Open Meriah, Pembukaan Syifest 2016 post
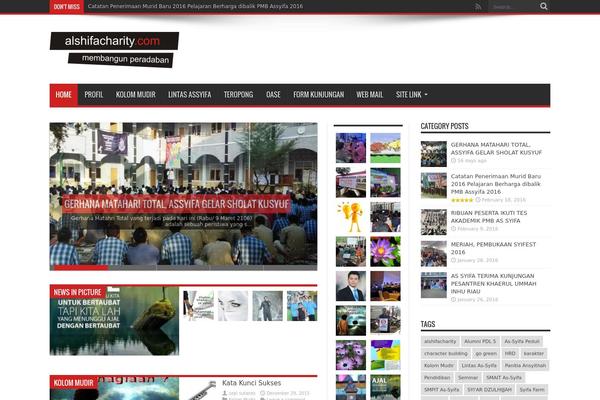 click(x=493, y=248)
